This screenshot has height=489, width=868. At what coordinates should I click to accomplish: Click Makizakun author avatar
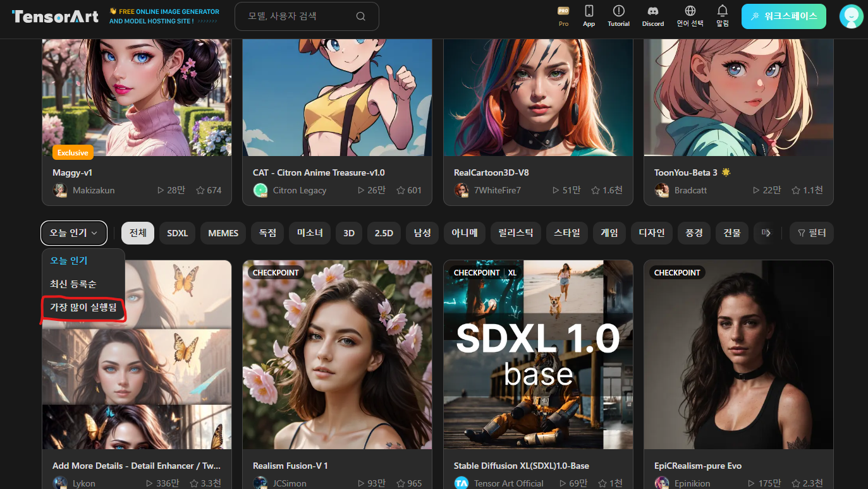(x=60, y=190)
